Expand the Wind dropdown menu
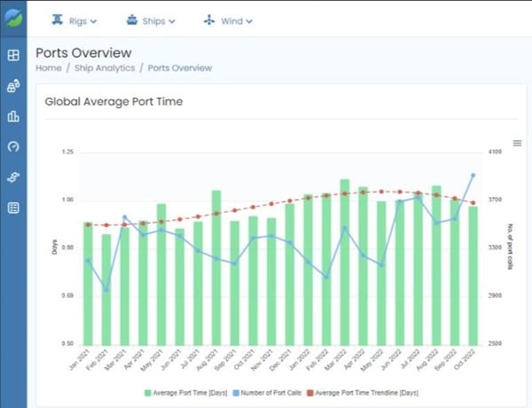The height and width of the screenshot is (408, 532). tap(228, 20)
